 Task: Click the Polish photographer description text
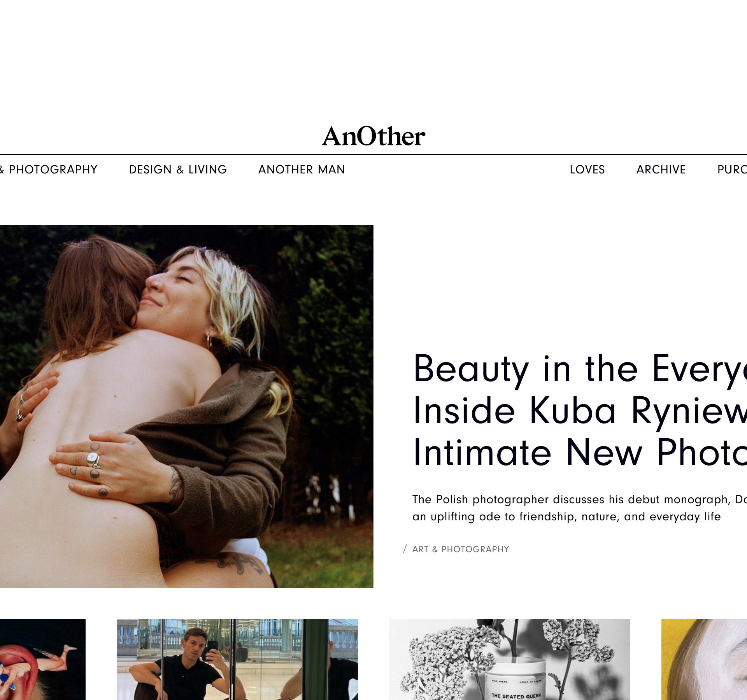580,508
